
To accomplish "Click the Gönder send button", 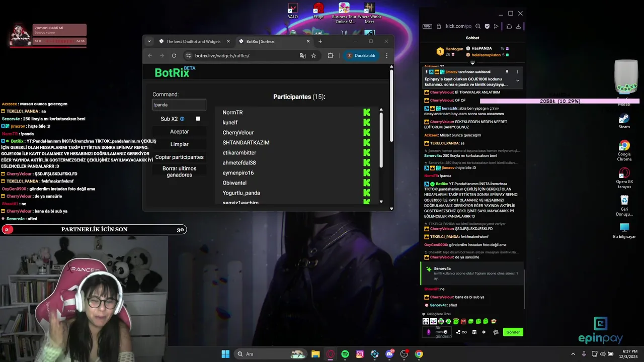I will pyautogui.click(x=513, y=332).
